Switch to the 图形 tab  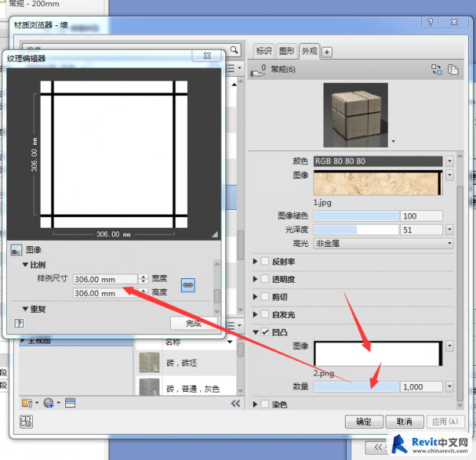pos(287,51)
